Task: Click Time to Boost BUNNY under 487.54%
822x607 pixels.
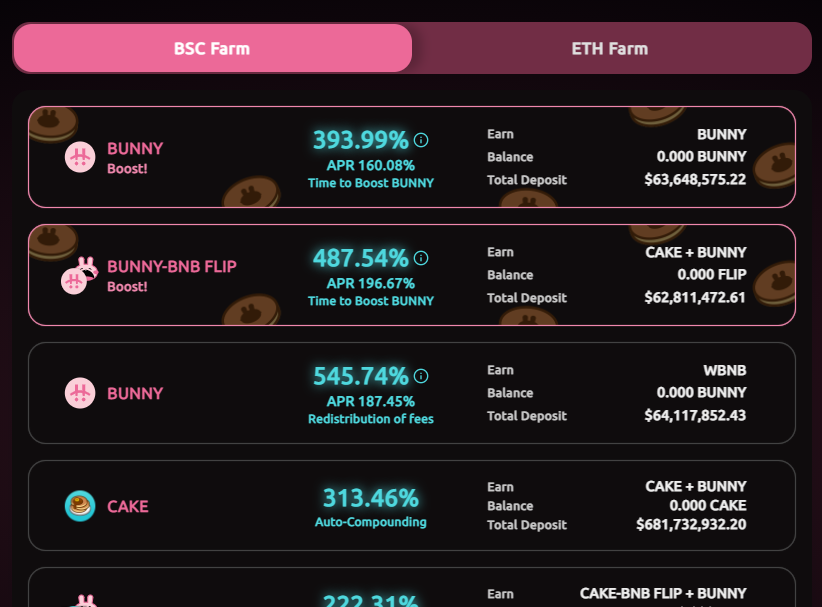Action: click(x=371, y=301)
